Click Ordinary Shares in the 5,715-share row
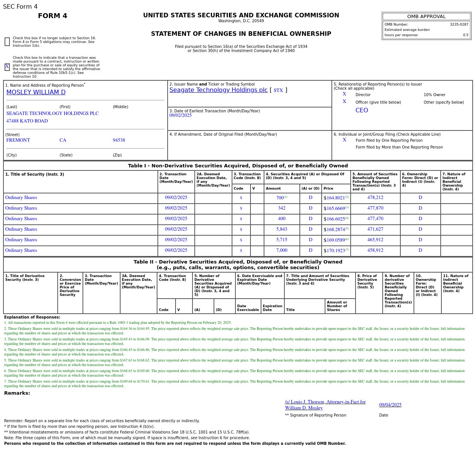The width and height of the screenshot is (476, 455). click(x=21, y=240)
